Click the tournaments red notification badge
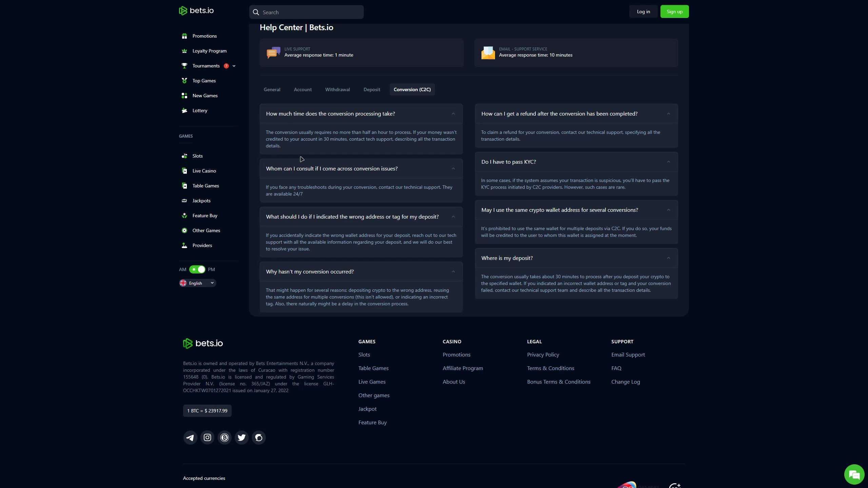This screenshot has height=488, width=868. [x=226, y=66]
